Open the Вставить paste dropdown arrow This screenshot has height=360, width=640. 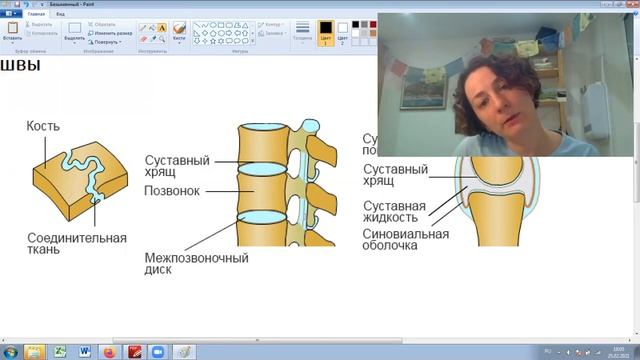13,42
